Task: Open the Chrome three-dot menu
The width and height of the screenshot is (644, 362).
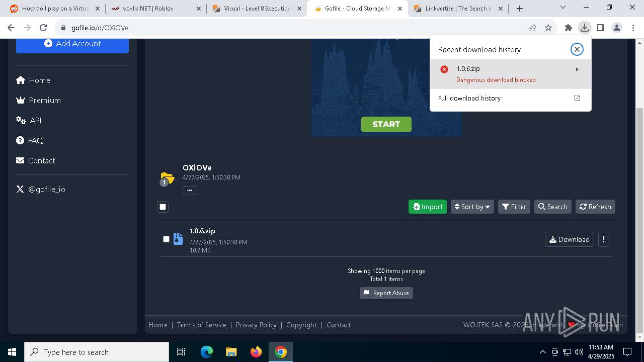Action: 633,28
